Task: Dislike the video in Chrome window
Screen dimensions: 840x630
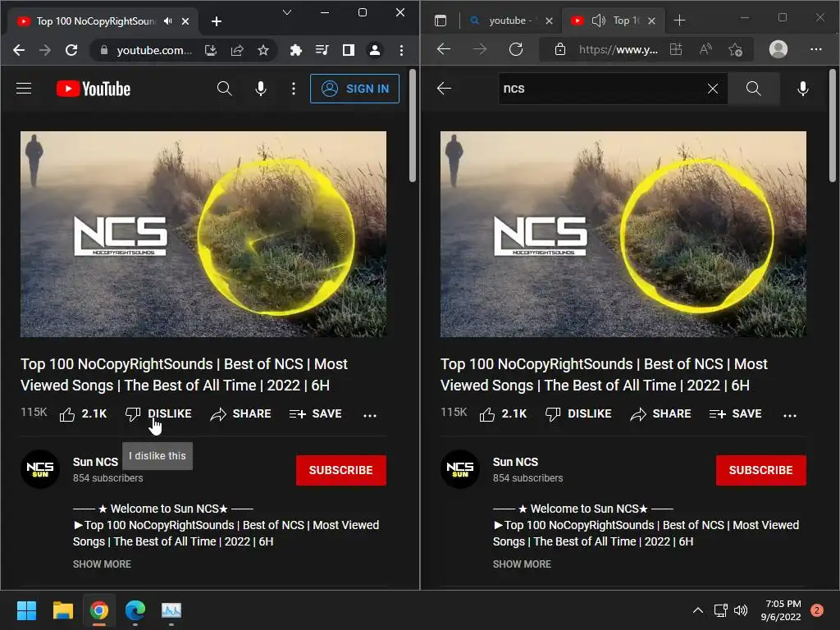Action: [158, 413]
